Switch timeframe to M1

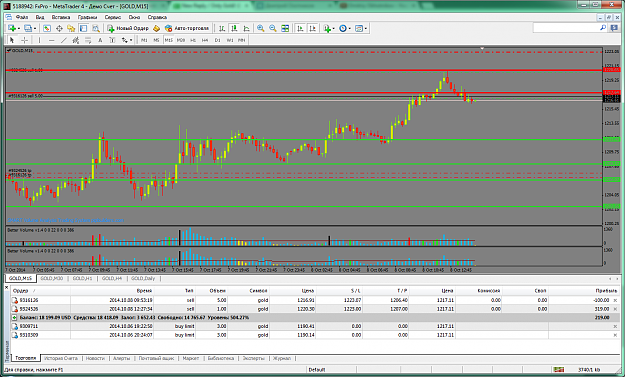pos(144,40)
